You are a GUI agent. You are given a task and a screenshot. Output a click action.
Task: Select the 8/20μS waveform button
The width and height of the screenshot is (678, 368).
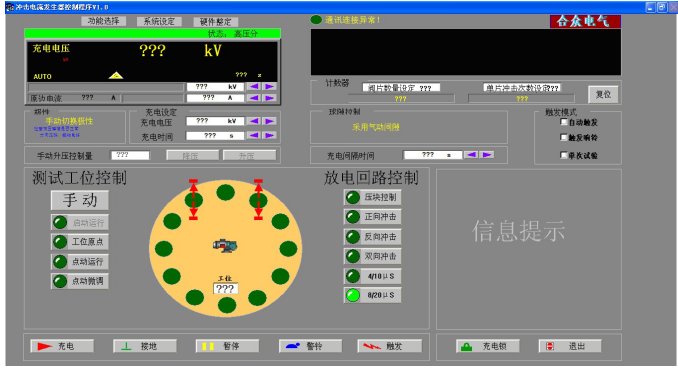(x=373, y=295)
